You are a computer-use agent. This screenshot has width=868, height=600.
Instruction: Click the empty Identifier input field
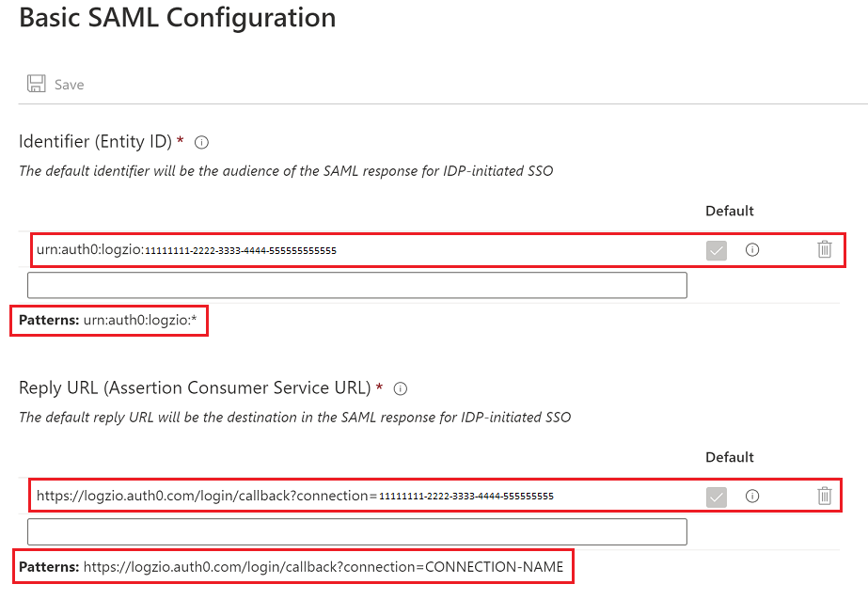357,285
